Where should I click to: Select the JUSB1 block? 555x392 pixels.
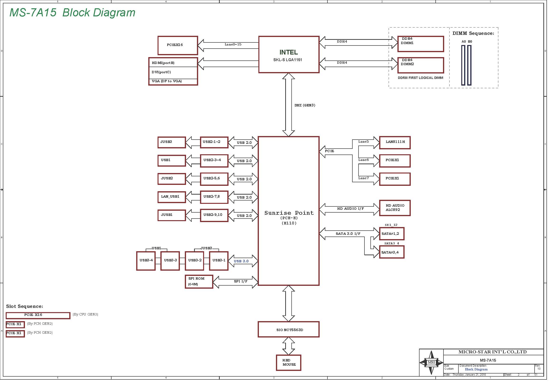(172, 215)
